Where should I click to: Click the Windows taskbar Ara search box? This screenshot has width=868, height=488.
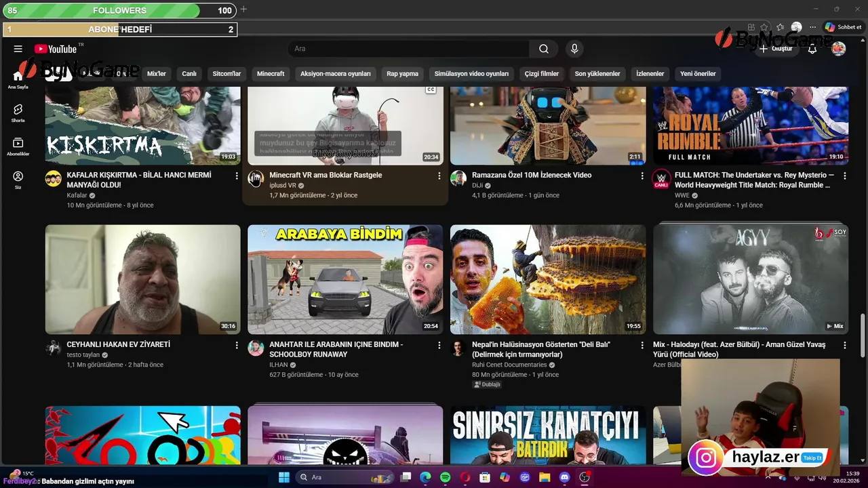346,477
